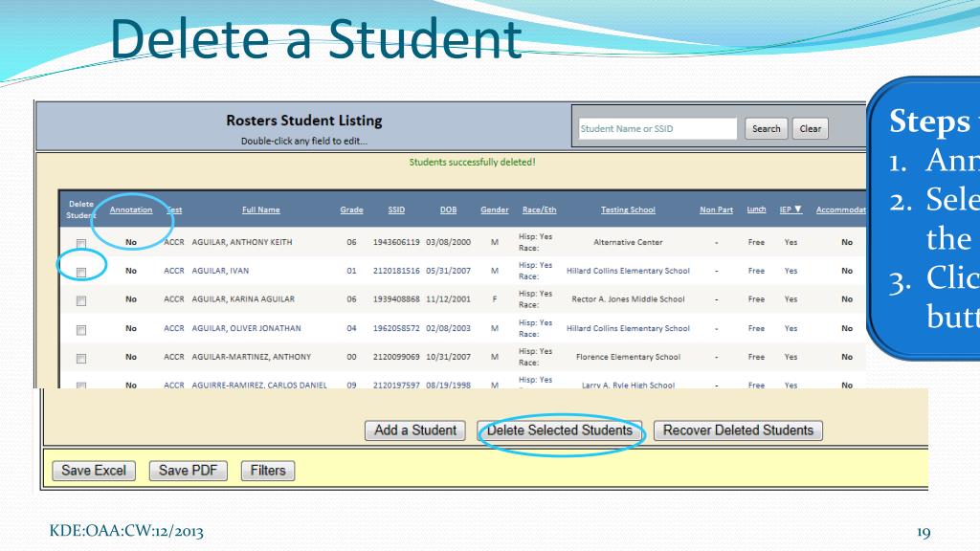This screenshot has height=551, width=980.
Task: Click the birth date 02/08/2003
Action: click(448, 329)
